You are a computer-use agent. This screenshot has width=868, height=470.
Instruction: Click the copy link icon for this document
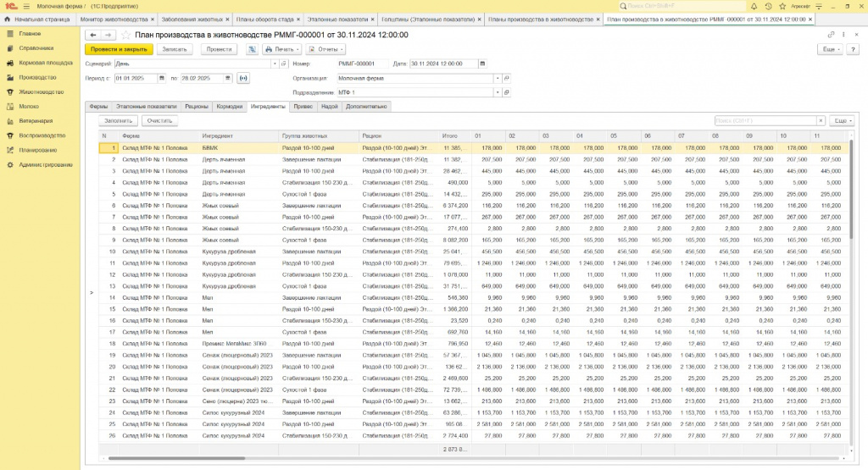832,35
